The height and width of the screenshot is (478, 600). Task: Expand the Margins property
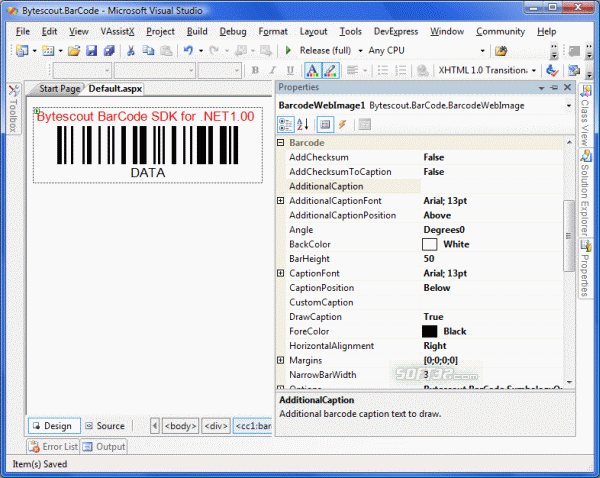tap(280, 360)
